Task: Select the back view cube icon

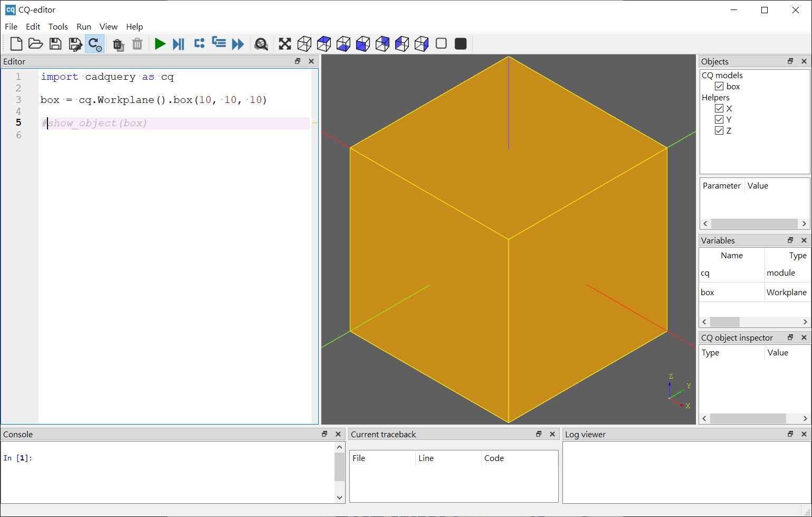Action: coord(383,44)
